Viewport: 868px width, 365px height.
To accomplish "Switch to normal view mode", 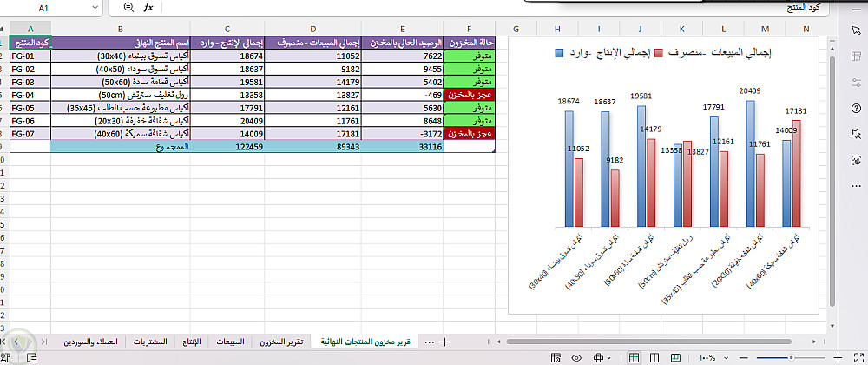I will pyautogui.click(x=634, y=358).
